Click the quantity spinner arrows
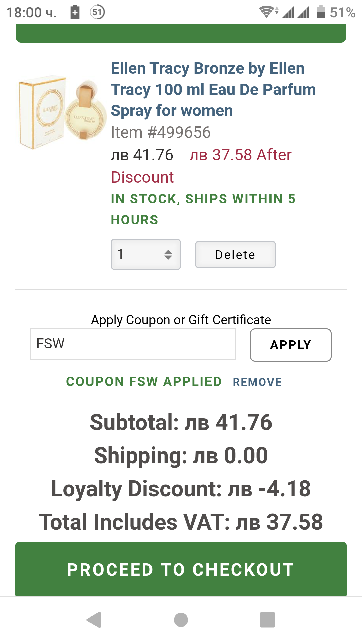Viewport: 362px width, 644px height. click(168, 255)
